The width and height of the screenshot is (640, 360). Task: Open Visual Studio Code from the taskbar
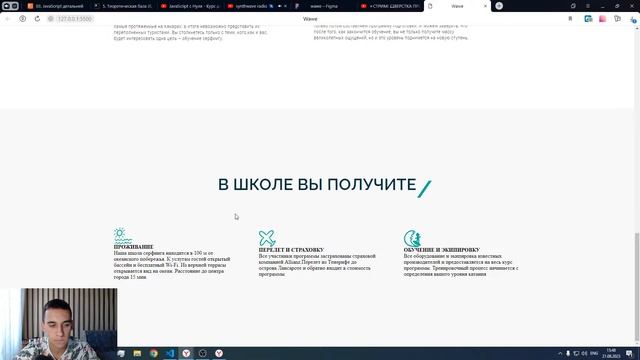tap(170, 353)
